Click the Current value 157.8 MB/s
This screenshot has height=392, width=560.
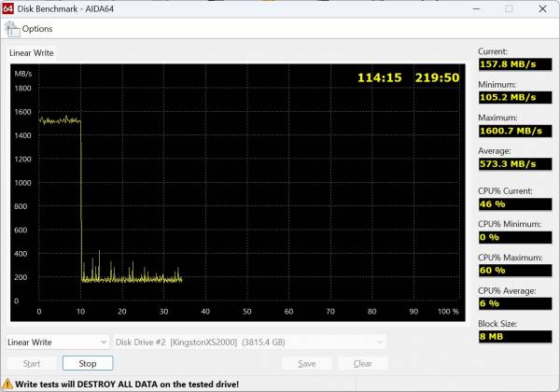click(515, 64)
